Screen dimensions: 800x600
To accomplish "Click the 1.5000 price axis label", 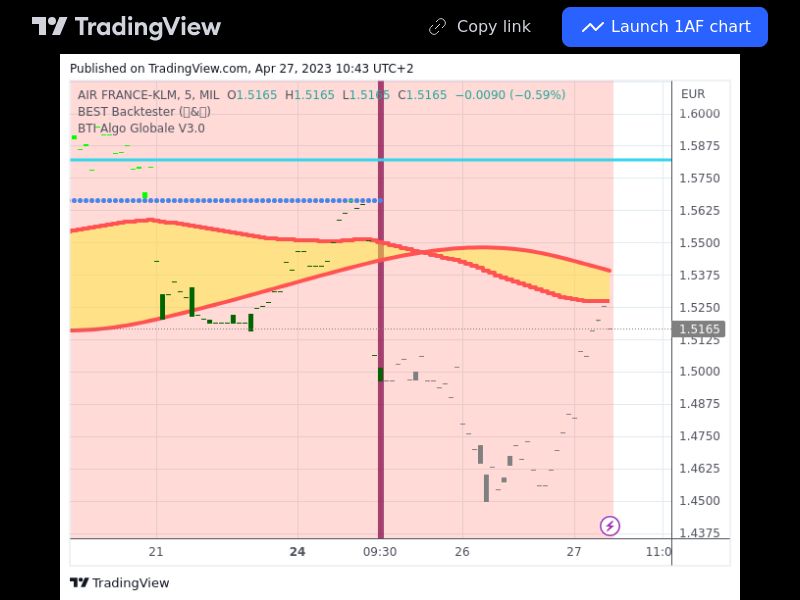I will point(699,371).
